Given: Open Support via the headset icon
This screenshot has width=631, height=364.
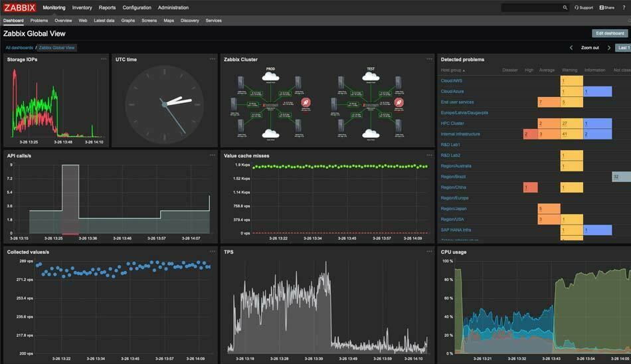Looking at the screenshot, I should (584, 8).
